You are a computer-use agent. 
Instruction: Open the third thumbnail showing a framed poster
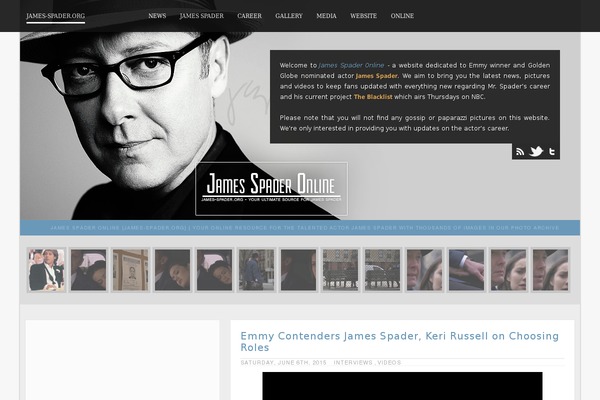pos(130,270)
